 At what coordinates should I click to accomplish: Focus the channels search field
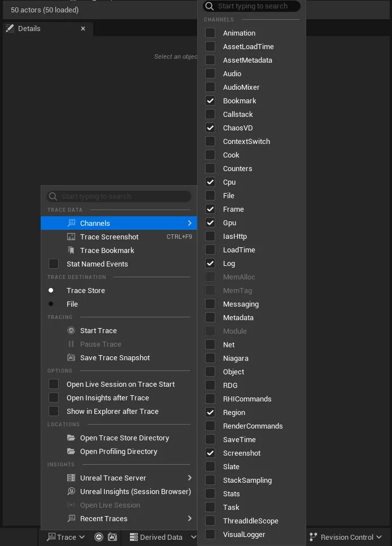(x=251, y=6)
